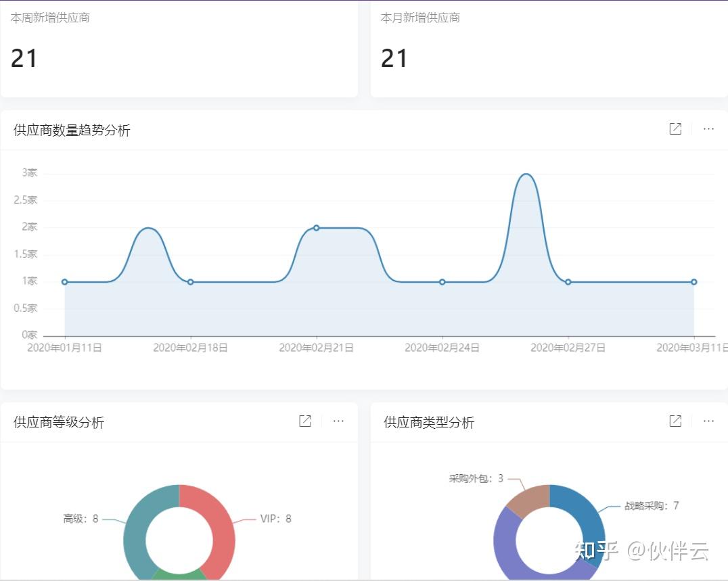Open the 本周新增供应商 metric card

pos(179,49)
